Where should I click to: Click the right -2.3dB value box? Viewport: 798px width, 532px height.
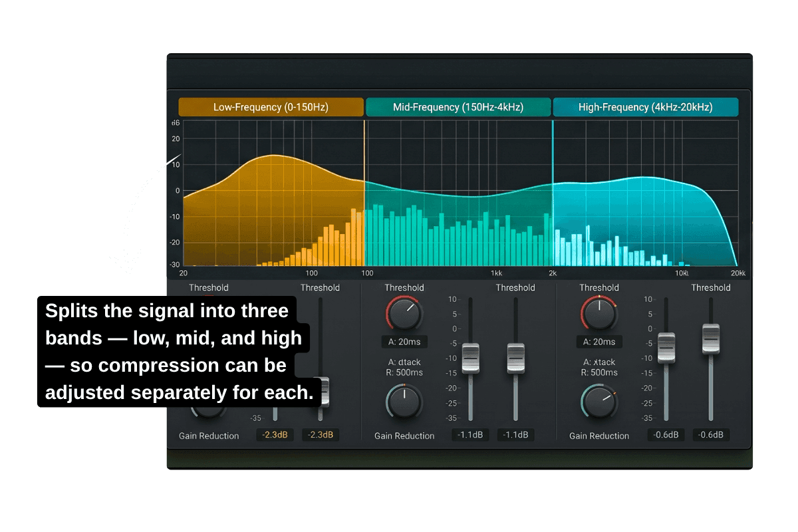coord(321,435)
